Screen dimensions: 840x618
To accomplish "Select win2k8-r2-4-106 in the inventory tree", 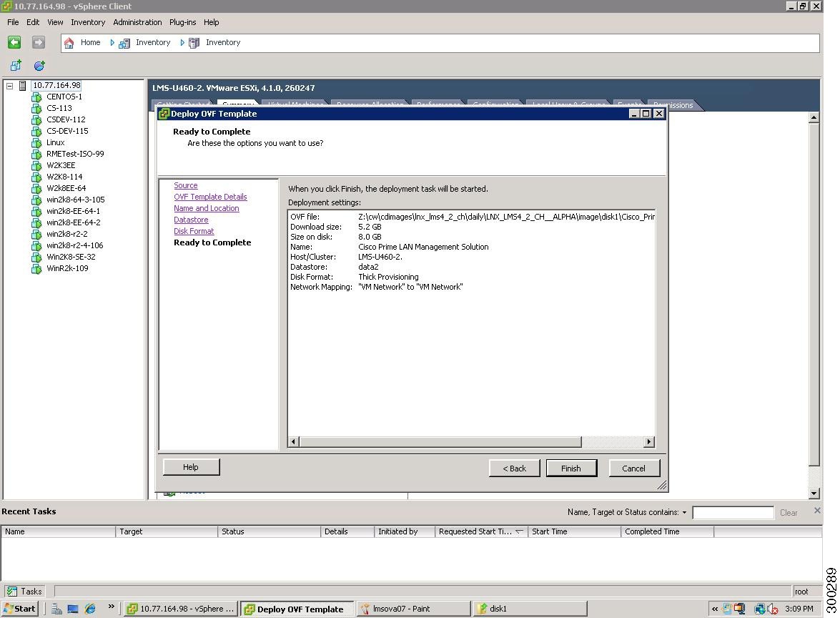I will click(75, 245).
